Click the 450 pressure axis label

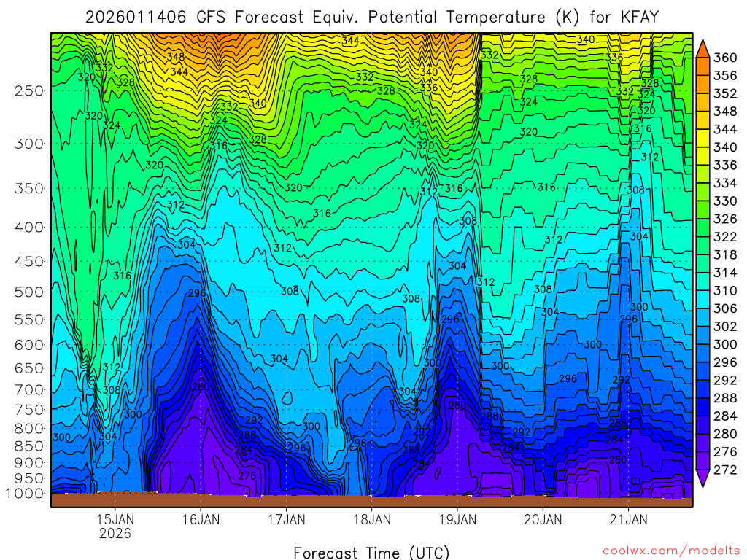[29, 262]
